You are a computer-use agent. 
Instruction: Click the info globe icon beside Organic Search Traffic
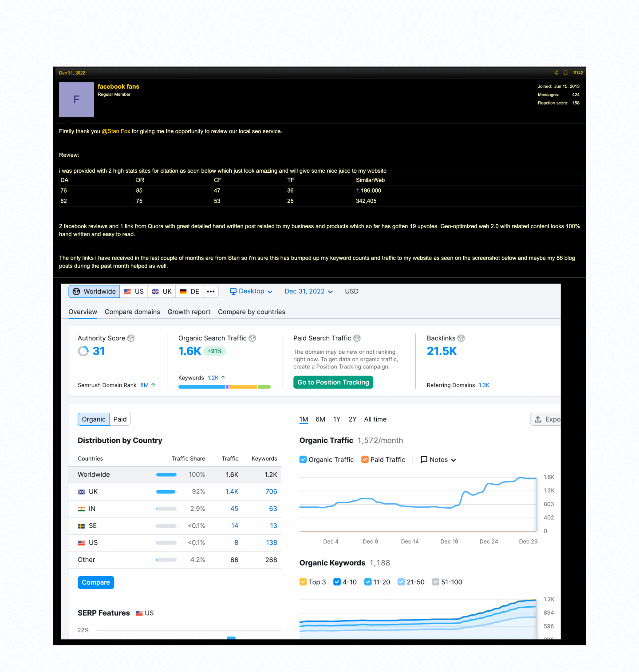pyautogui.click(x=252, y=338)
